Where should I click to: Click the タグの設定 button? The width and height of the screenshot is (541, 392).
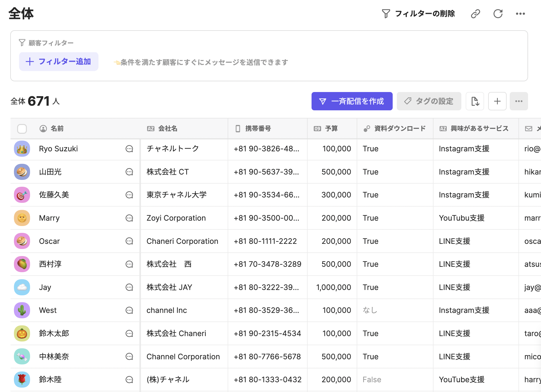(x=429, y=101)
